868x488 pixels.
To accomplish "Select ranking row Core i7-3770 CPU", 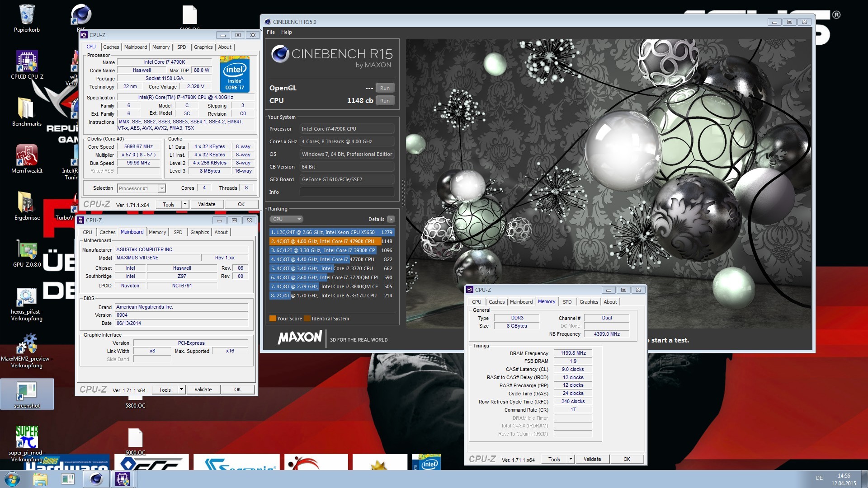I will coord(332,268).
